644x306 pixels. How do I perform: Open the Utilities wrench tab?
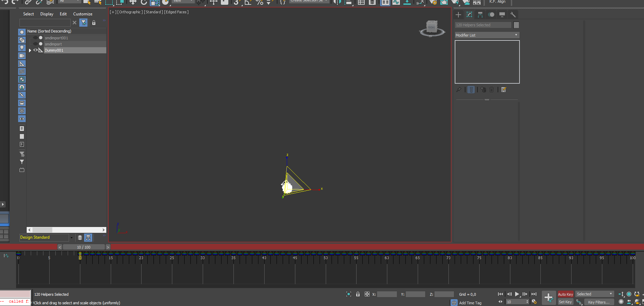(x=513, y=15)
